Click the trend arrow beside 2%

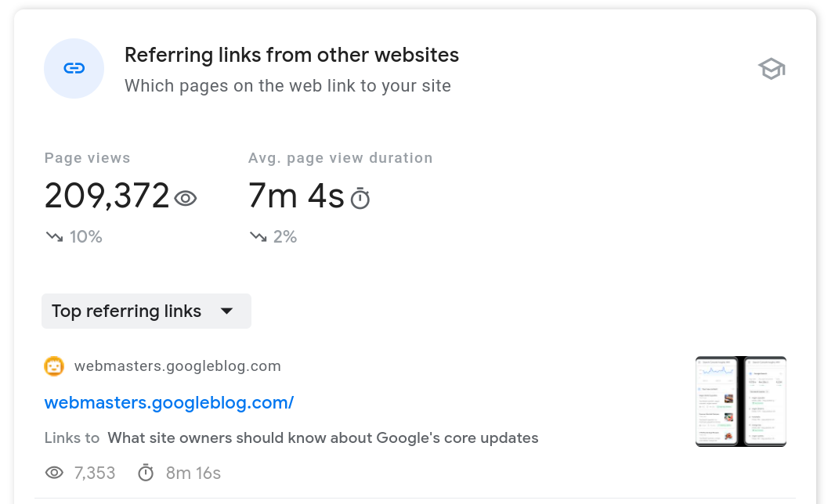coord(258,236)
